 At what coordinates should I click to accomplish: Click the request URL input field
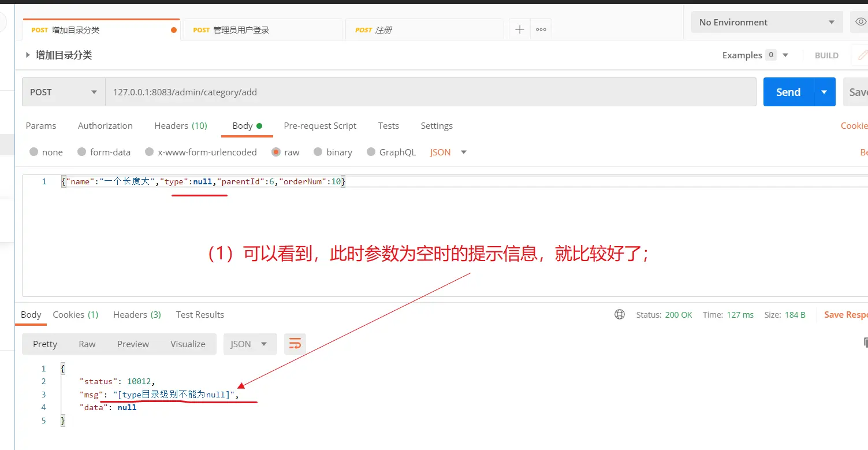(x=430, y=92)
